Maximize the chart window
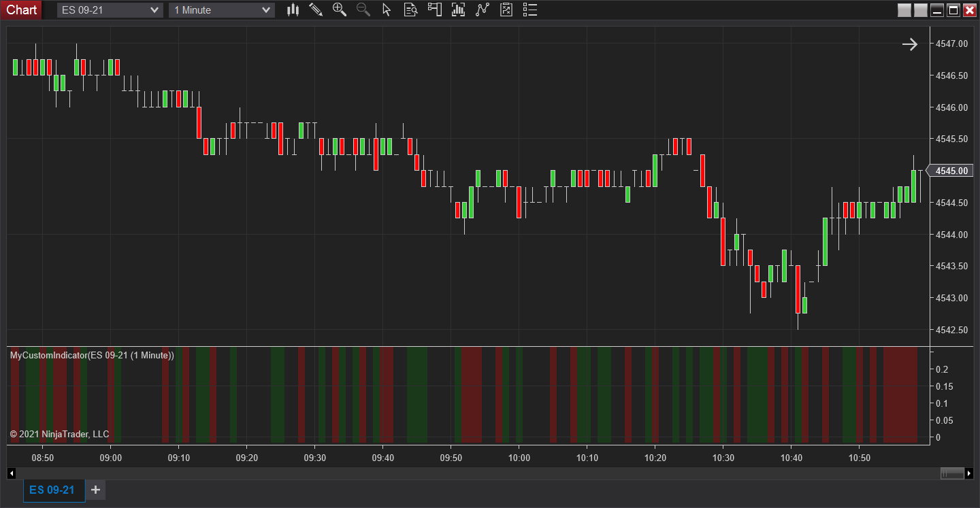This screenshot has height=508, width=980. [x=953, y=10]
